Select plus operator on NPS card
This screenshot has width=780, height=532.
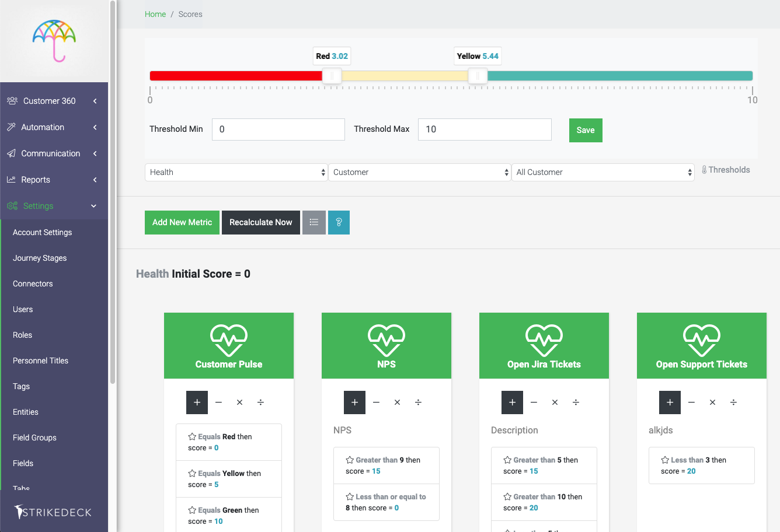pyautogui.click(x=355, y=402)
